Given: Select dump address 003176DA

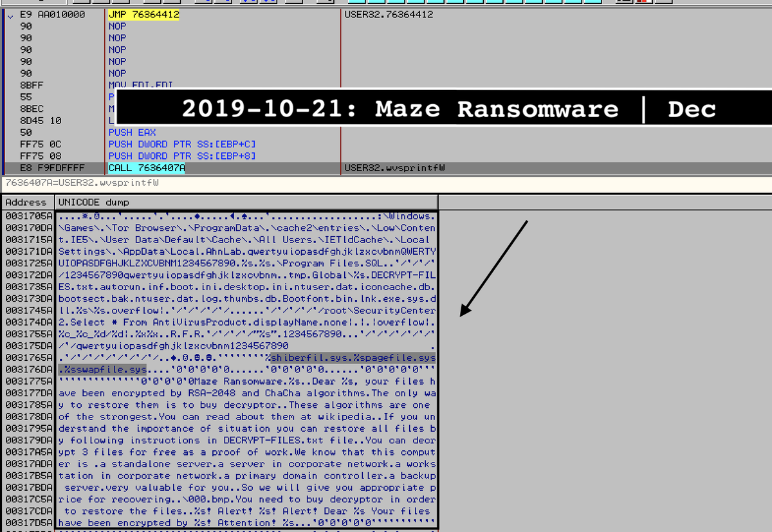Looking at the screenshot, I should (27, 369).
